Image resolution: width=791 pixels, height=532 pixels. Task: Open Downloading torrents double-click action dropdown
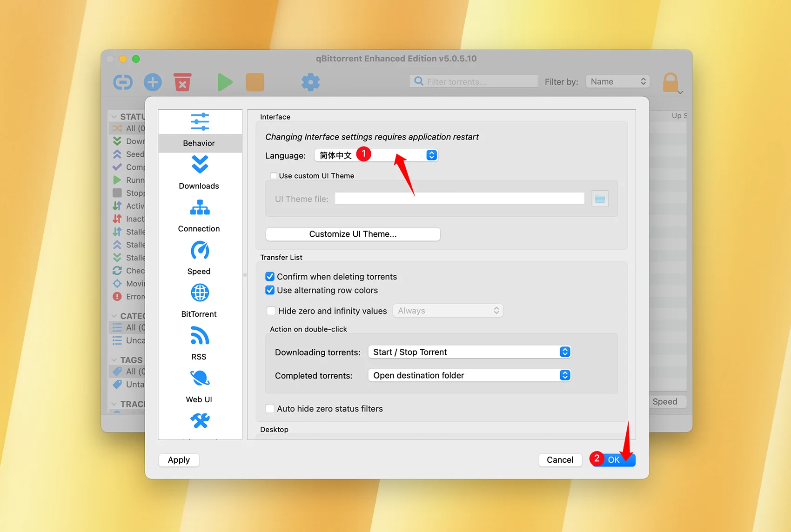click(x=469, y=352)
